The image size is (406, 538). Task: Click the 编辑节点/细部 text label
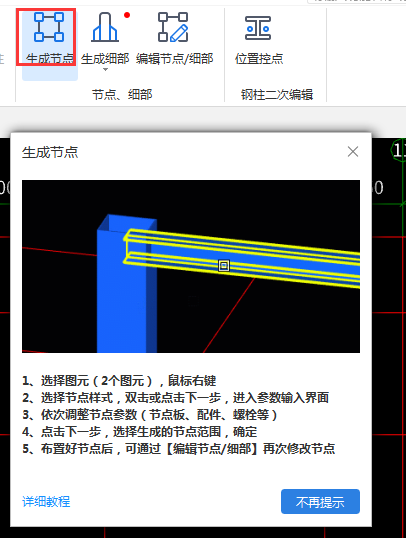(x=175, y=59)
